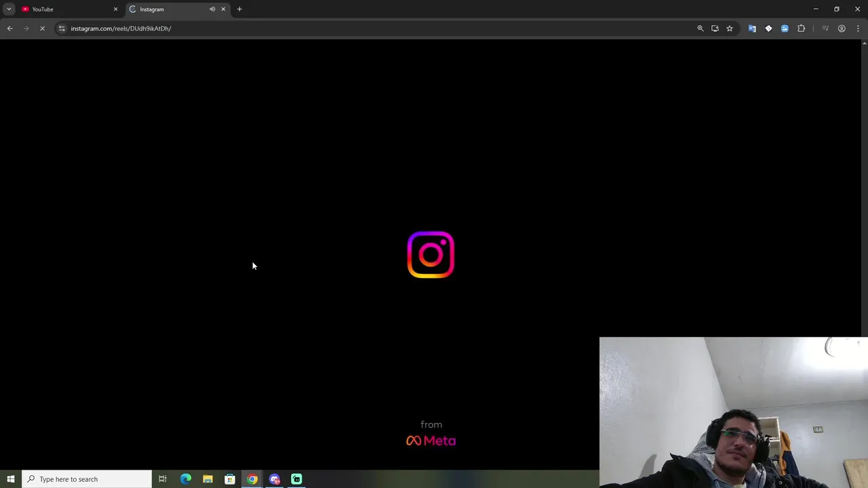
Task: Click the Chrome taskbar icon
Action: click(x=252, y=479)
